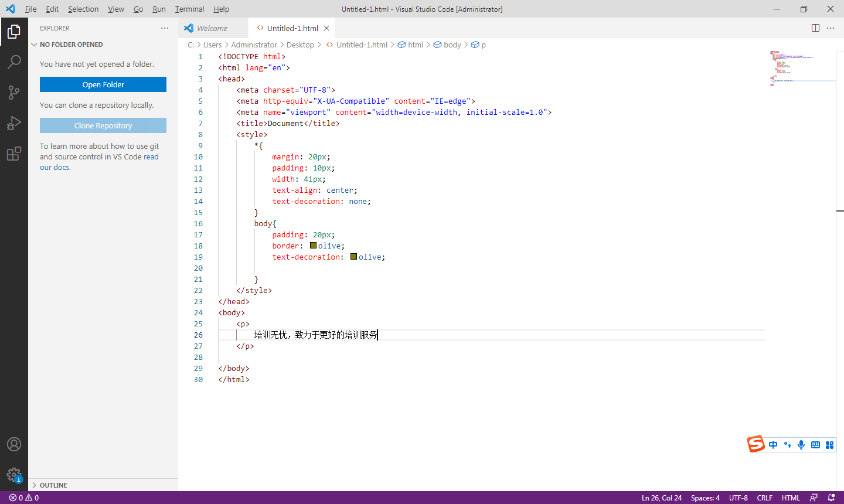Screen dimensions: 844x504
Task: Open the Search view in the activity bar
Action: tap(14, 62)
